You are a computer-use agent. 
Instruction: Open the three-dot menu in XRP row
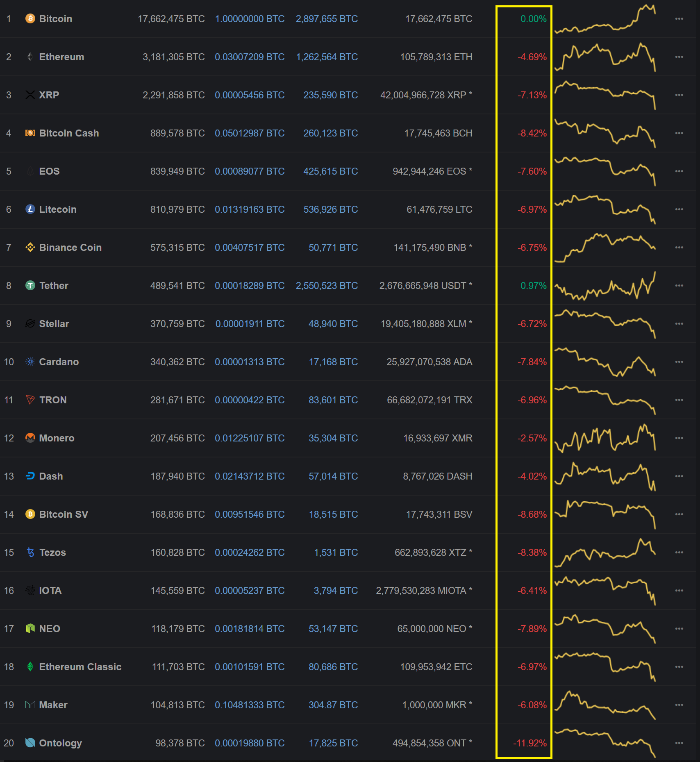tap(679, 95)
